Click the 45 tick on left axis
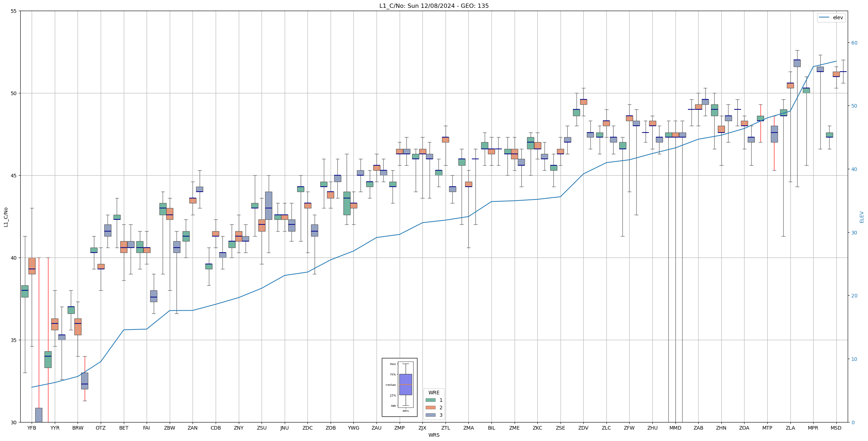This screenshot has width=868, height=441. pos(14,175)
